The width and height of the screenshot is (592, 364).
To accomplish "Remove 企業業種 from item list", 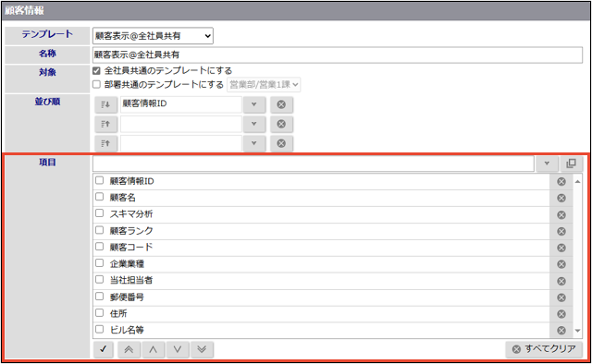I will coord(561,264).
